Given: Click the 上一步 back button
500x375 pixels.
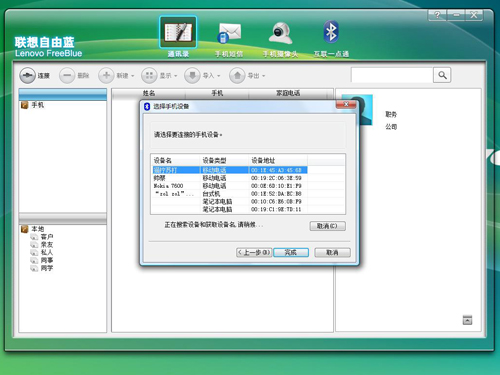Looking at the screenshot, I should 254,252.
